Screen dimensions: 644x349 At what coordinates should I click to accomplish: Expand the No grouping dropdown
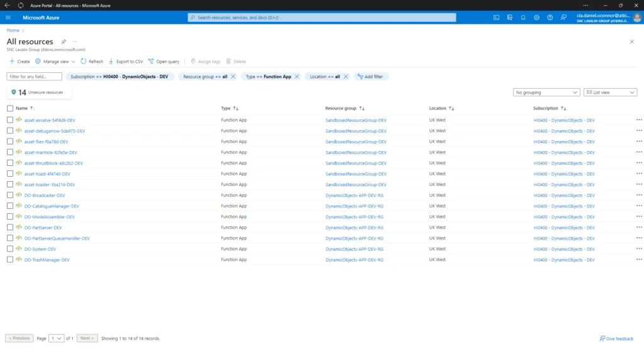coord(546,92)
